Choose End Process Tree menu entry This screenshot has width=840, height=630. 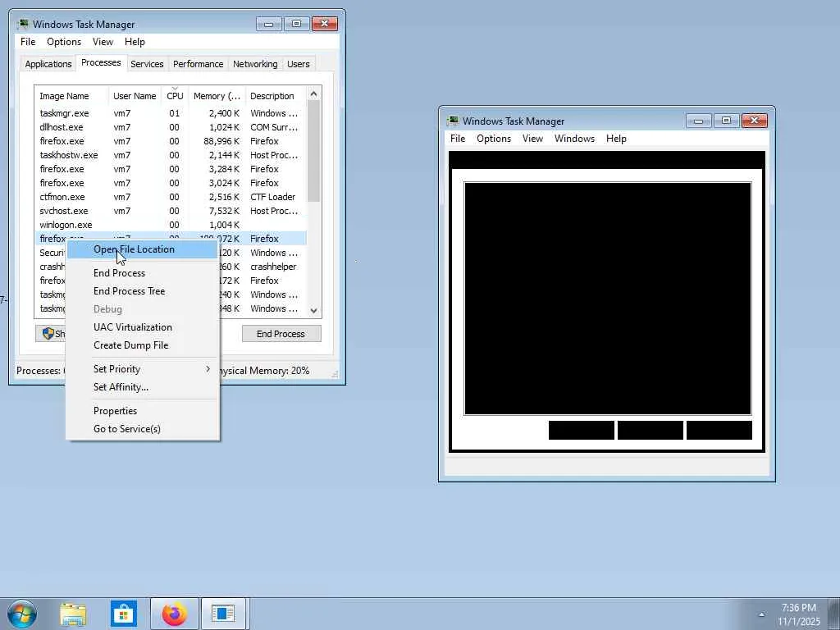point(142,291)
